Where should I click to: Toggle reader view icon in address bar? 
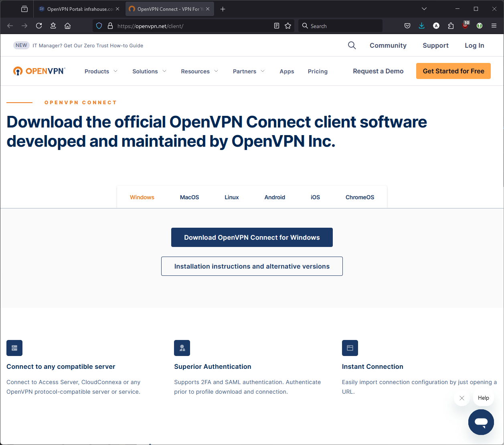tap(277, 26)
